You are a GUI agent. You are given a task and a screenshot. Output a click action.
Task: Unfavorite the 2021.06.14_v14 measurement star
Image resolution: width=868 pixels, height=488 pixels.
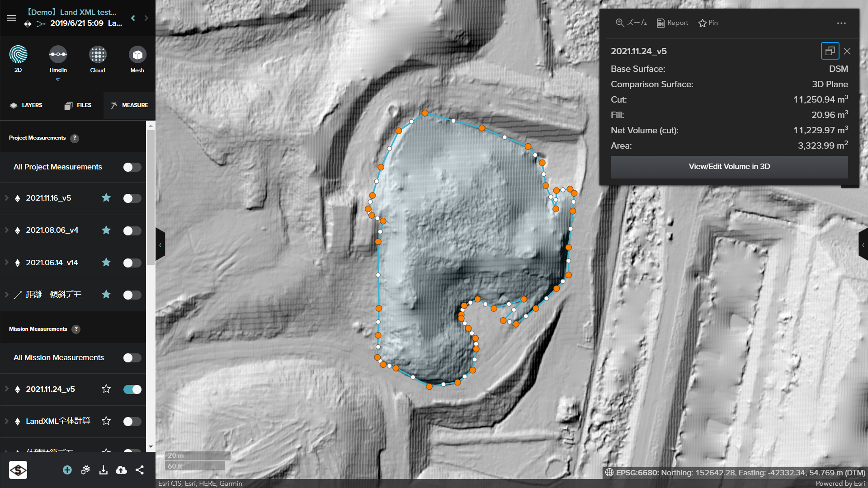point(106,263)
